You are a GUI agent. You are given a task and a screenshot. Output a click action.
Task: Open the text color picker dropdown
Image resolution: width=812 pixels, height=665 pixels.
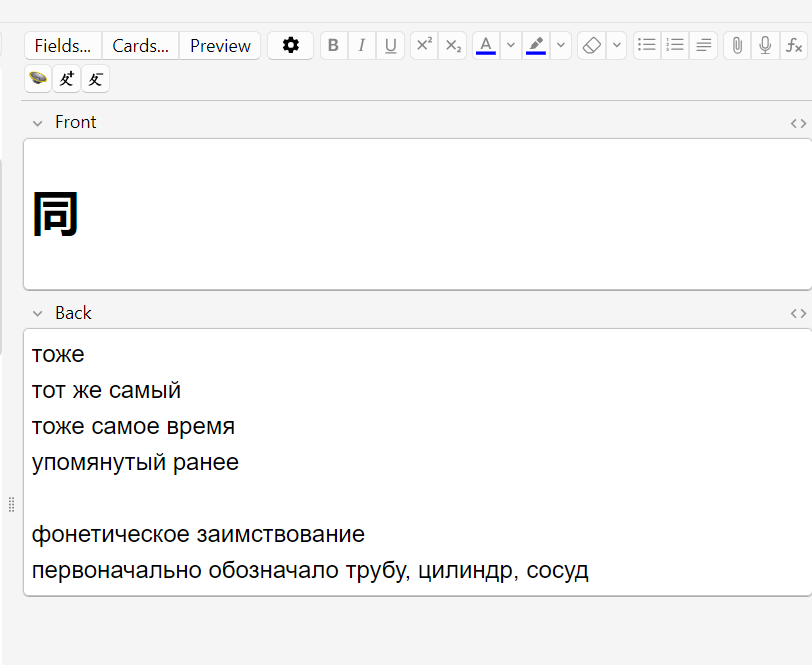[511, 46]
